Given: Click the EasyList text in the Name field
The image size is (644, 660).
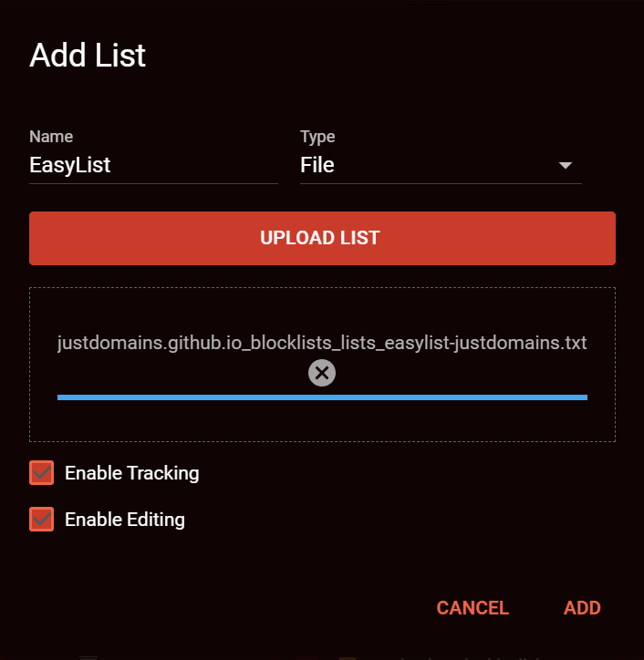Looking at the screenshot, I should [x=70, y=165].
